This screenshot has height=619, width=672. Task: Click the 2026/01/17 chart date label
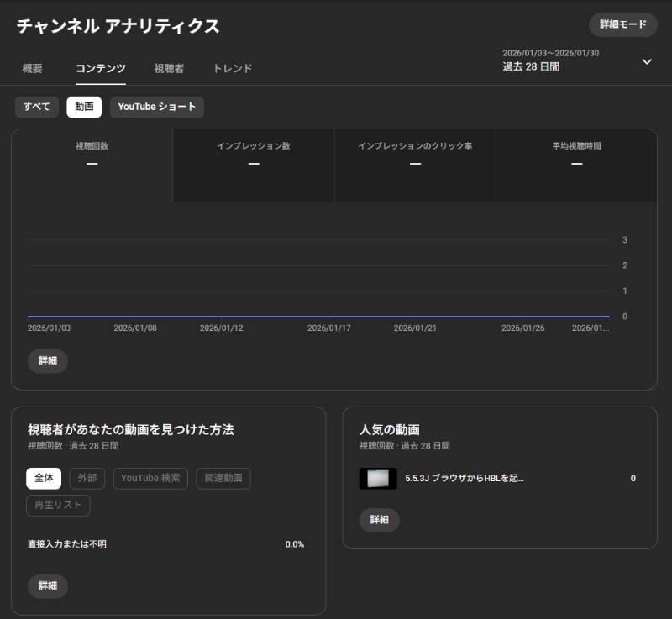328,328
